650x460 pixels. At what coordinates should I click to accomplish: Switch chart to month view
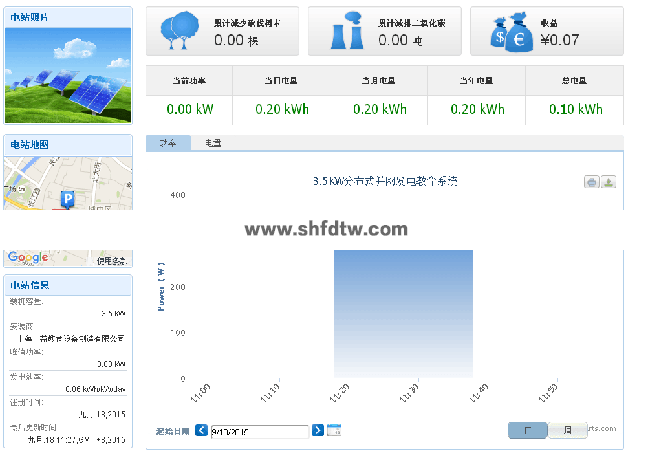pyautogui.click(x=567, y=430)
